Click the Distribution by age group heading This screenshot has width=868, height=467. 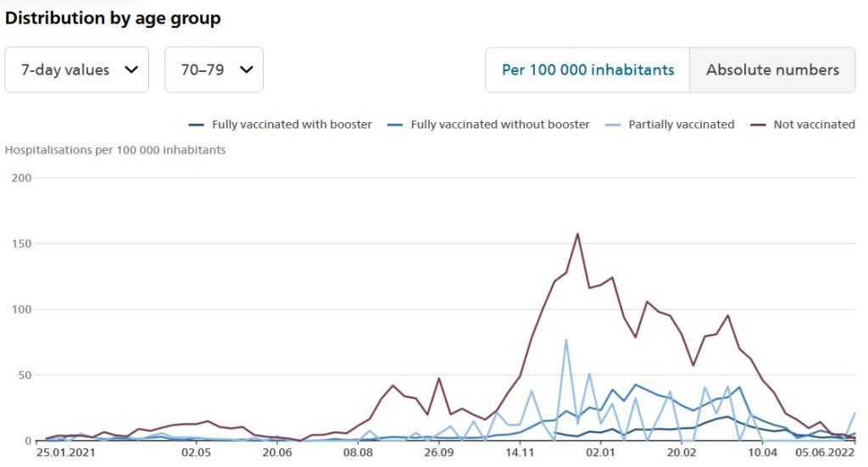pyautogui.click(x=113, y=18)
